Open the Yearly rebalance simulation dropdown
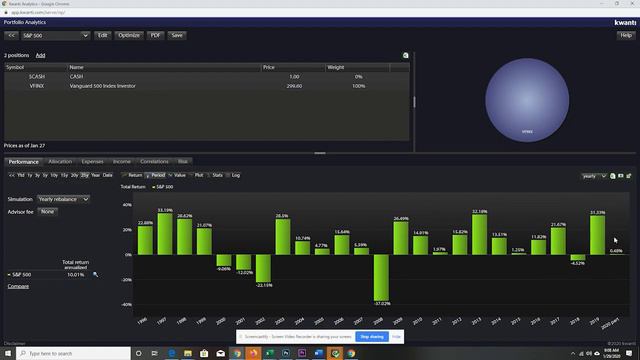 click(63, 199)
